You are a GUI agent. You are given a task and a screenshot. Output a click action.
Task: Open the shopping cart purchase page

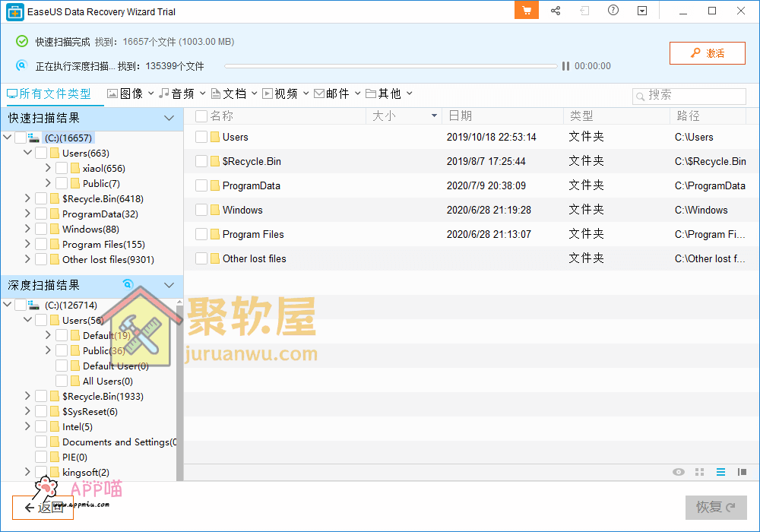[526, 11]
